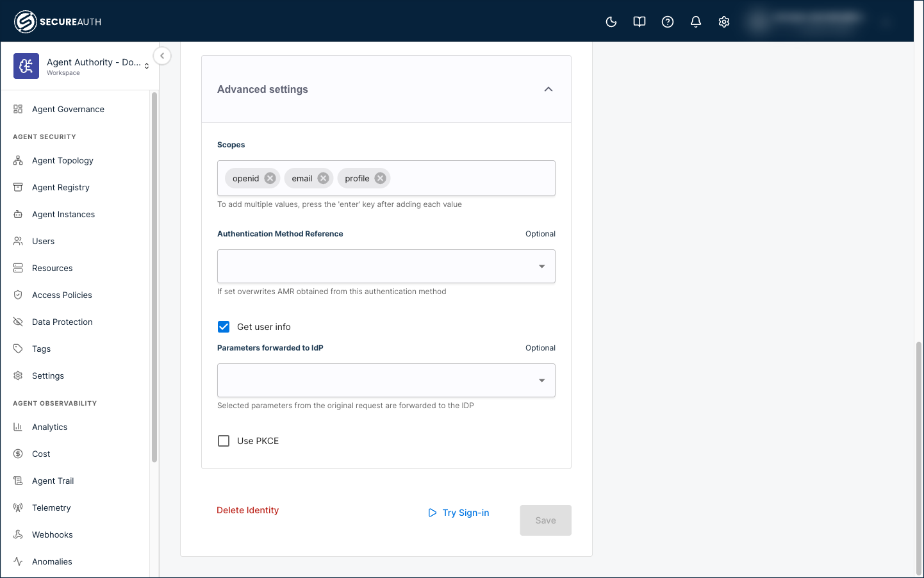Open the Parameters forwarded to IdP dropdown
Viewport: 924px width, 578px height.
[x=386, y=380]
